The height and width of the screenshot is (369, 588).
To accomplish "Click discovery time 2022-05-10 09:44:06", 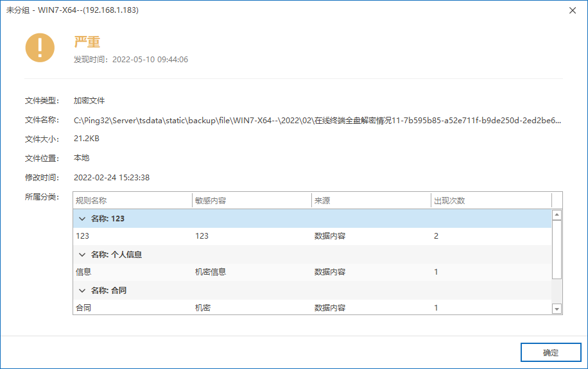I will click(x=150, y=59).
